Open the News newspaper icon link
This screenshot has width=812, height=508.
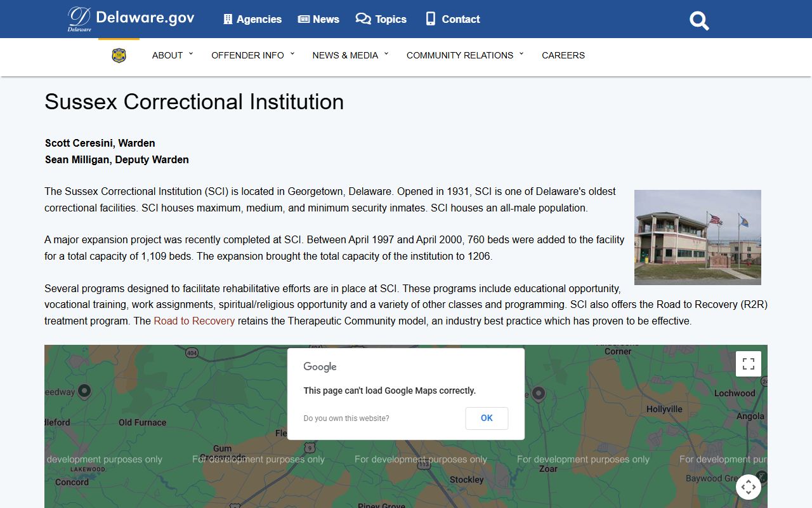pos(318,19)
